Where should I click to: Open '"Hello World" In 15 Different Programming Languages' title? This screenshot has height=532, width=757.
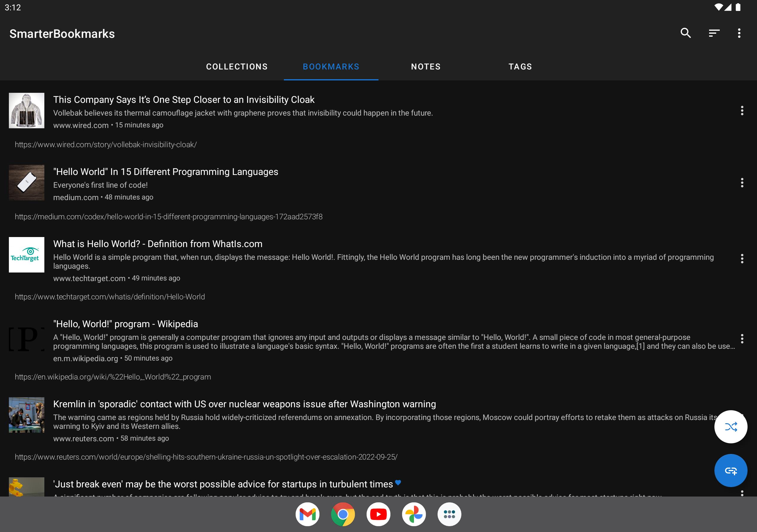pos(166,172)
